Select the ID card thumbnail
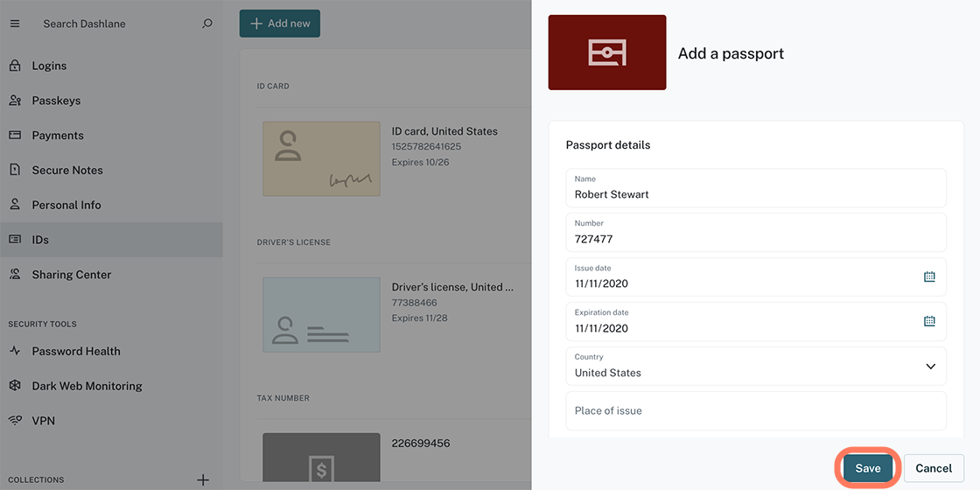This screenshot has height=490, width=980. point(321,158)
